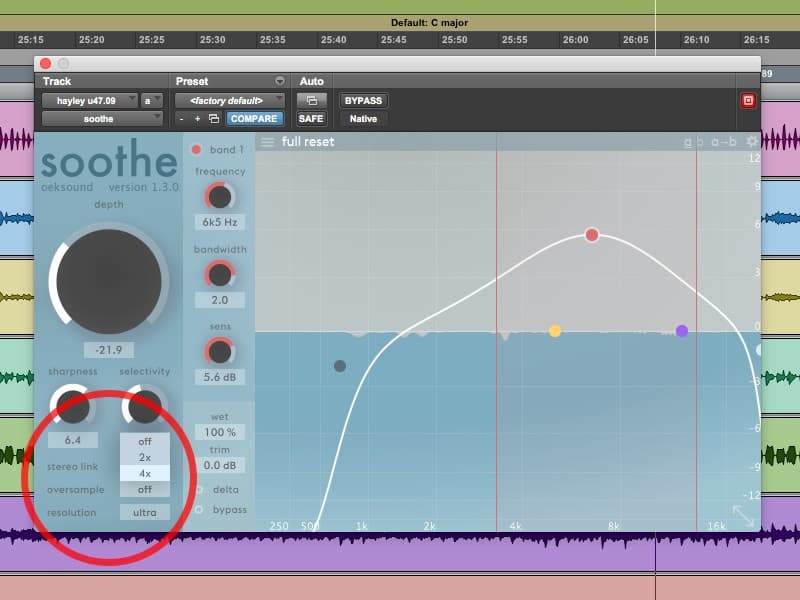
Task: Select the red band node on the curve
Action: [592, 235]
